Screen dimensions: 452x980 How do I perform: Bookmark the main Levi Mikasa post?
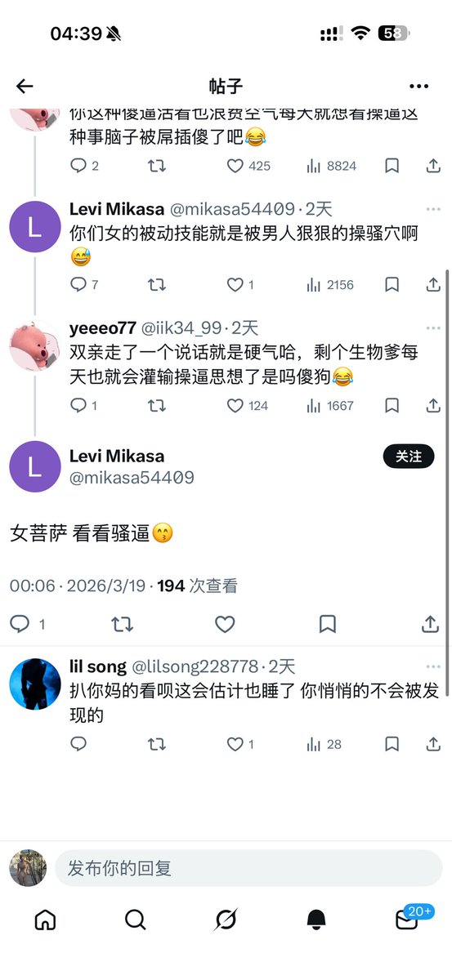point(327,624)
